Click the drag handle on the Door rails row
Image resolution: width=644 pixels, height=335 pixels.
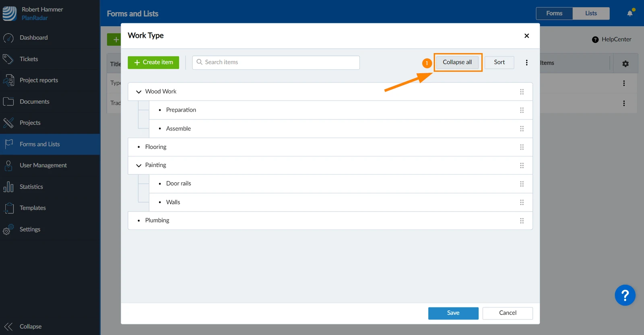522,184
